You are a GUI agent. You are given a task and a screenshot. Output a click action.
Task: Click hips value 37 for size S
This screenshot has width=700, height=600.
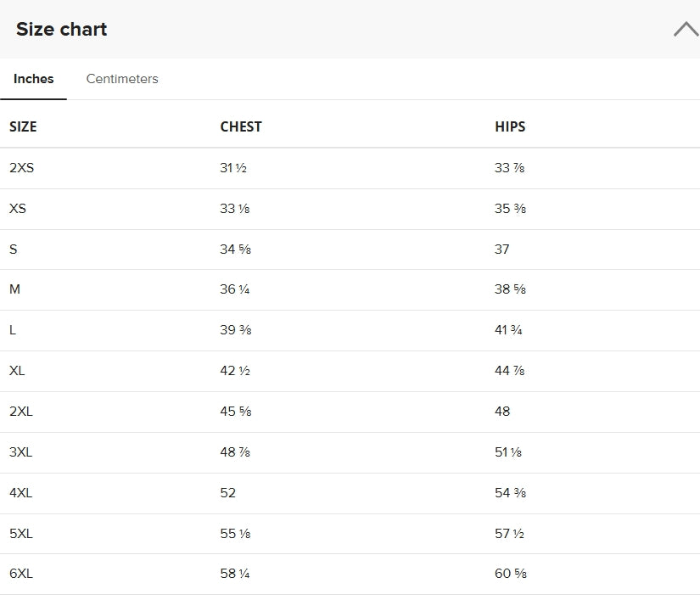(501, 250)
